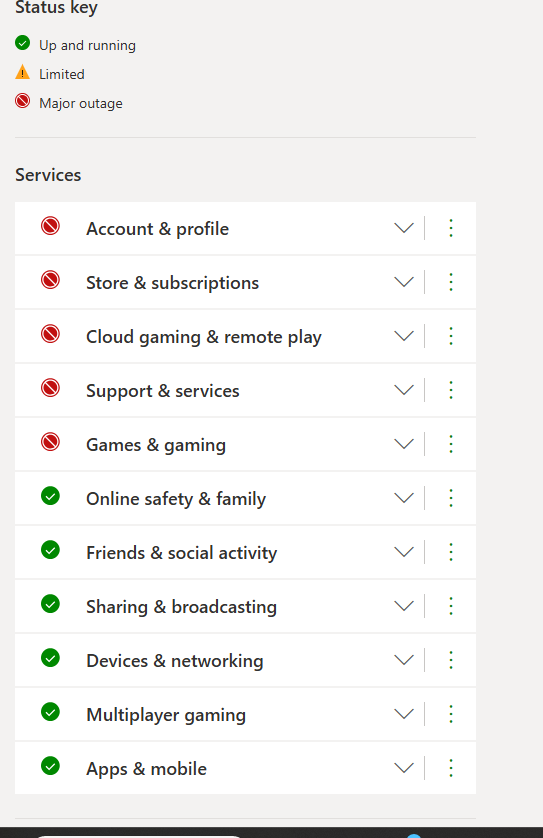543x838 pixels.
Task: Expand the Store & subscriptions chevron
Action: [x=404, y=282]
